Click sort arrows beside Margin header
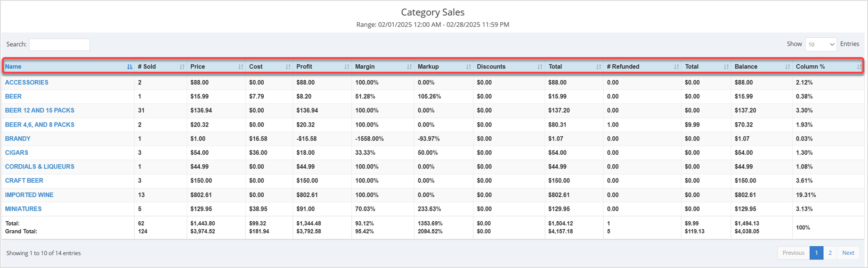This screenshot has height=268, width=868. pyautogui.click(x=409, y=67)
